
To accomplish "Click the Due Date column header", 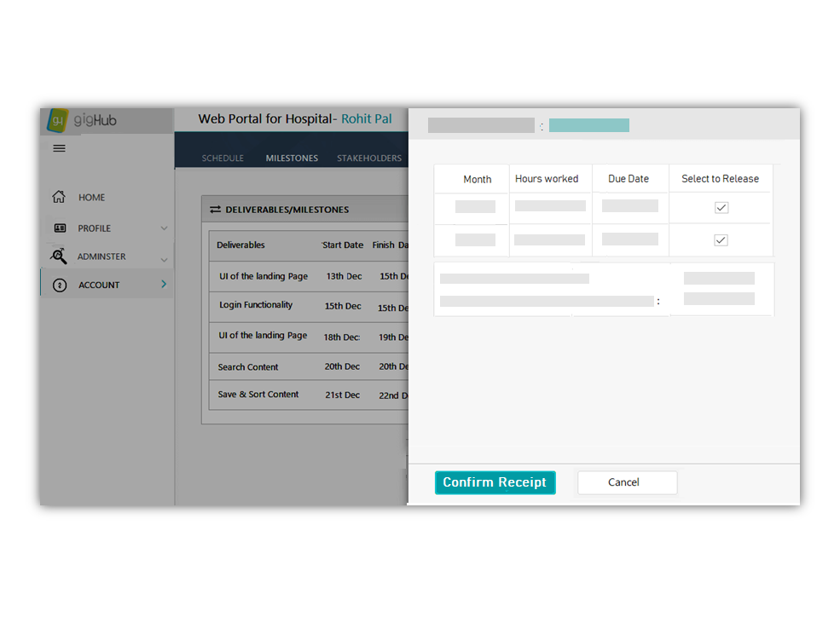I will click(629, 179).
